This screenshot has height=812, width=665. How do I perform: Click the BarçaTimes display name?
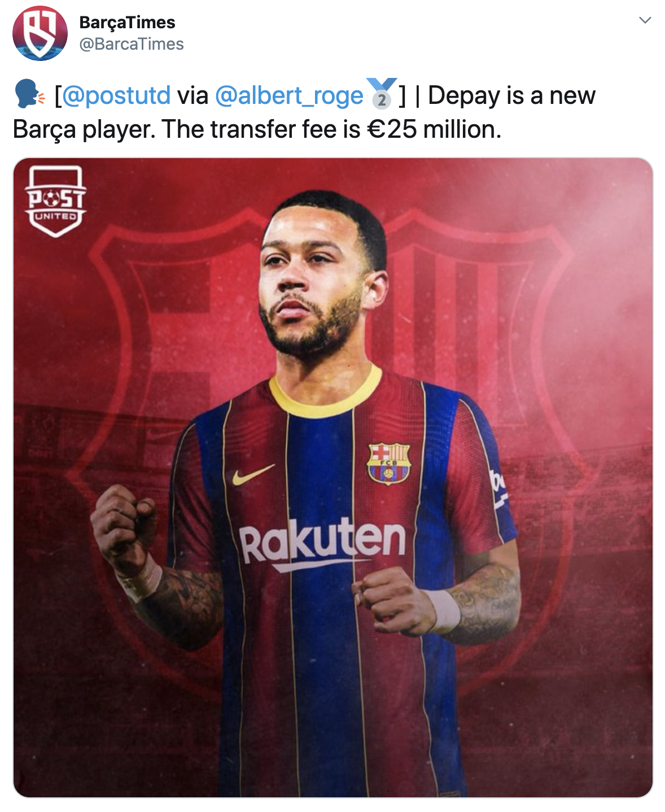(x=127, y=23)
